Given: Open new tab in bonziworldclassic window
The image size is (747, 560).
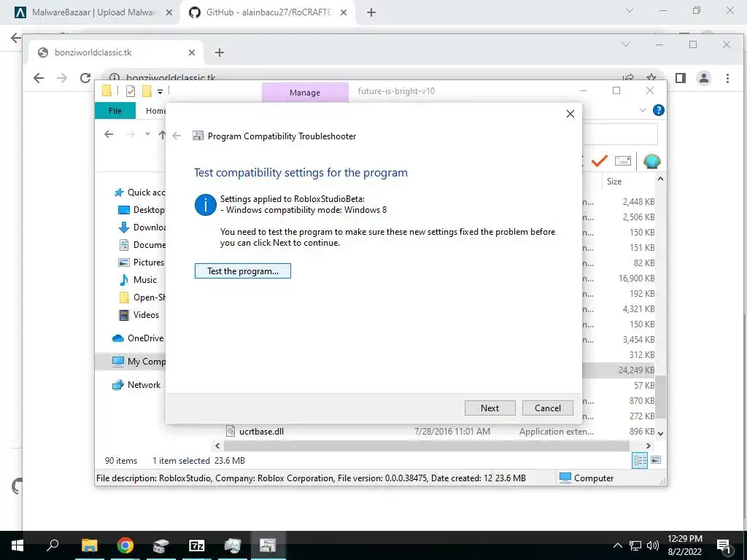Looking at the screenshot, I should point(219,52).
